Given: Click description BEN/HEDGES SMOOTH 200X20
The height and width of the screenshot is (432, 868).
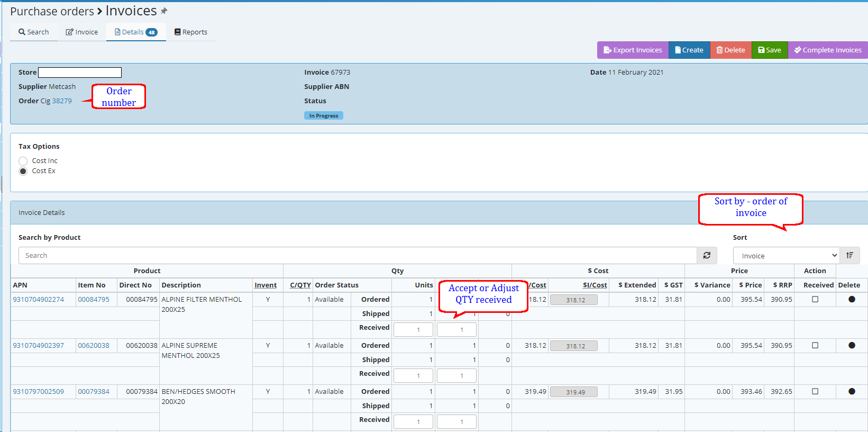Looking at the screenshot, I should (x=198, y=397).
